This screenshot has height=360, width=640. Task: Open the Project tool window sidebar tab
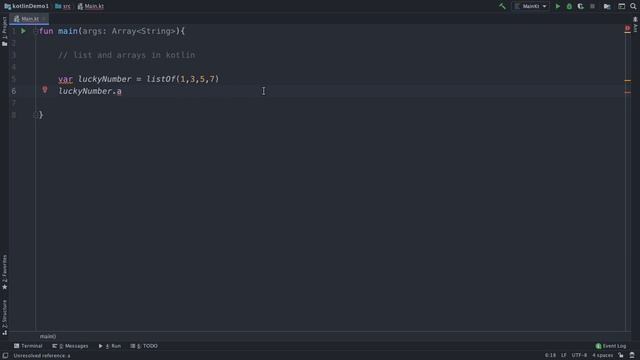[x=4, y=31]
